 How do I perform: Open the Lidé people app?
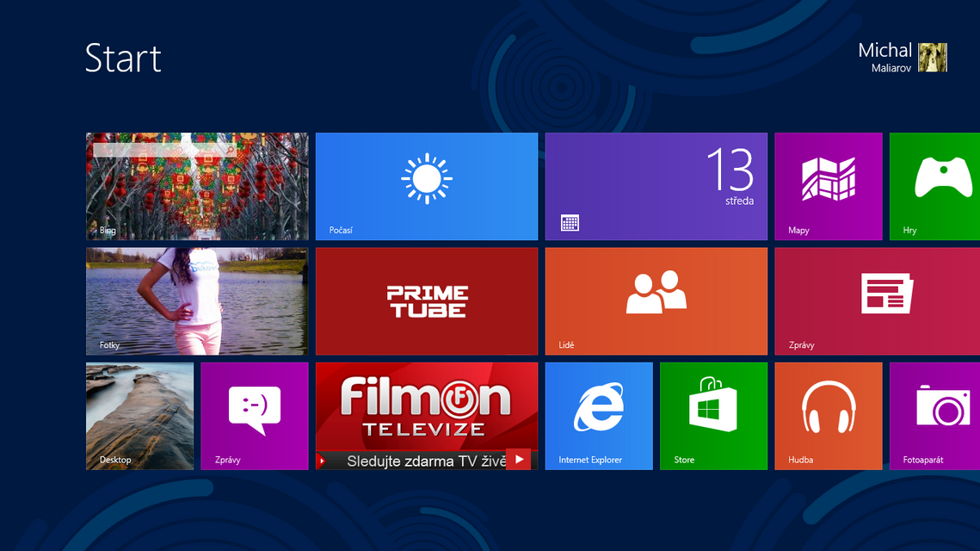click(x=656, y=300)
